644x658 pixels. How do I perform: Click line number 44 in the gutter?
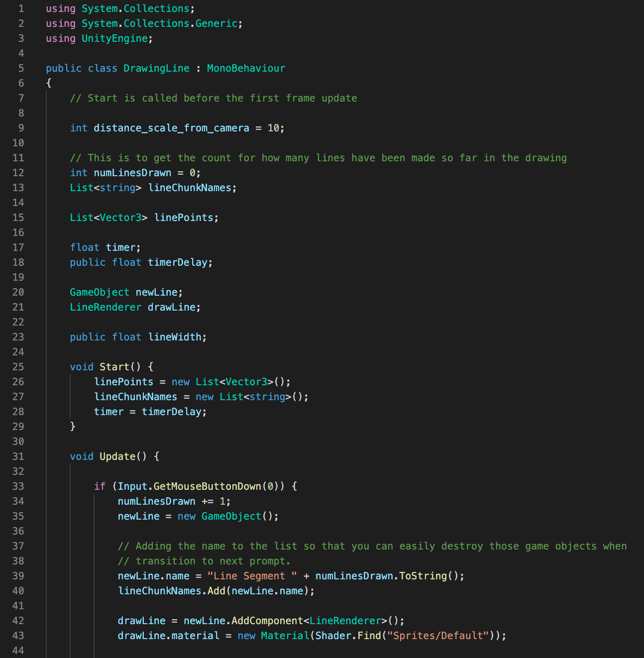tap(18, 651)
